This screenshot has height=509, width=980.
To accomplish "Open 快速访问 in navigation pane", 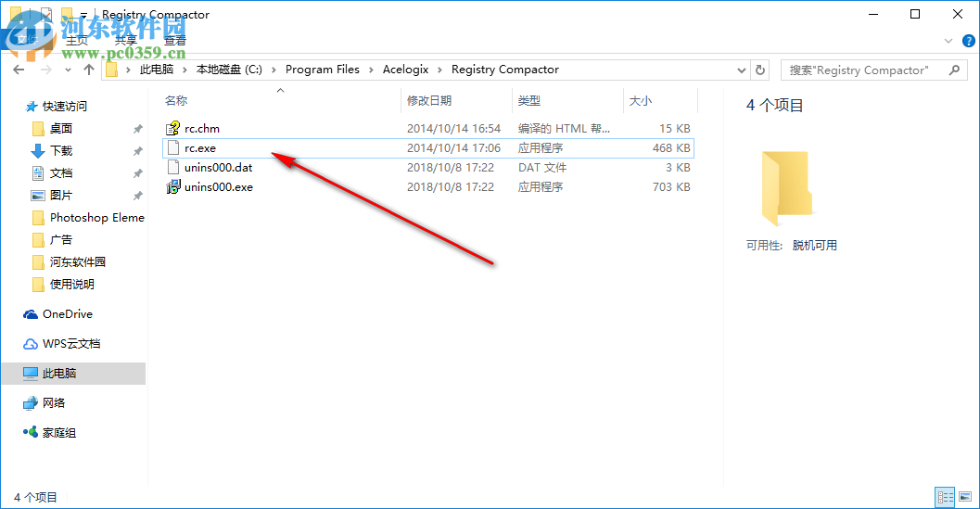I will 56,107.
